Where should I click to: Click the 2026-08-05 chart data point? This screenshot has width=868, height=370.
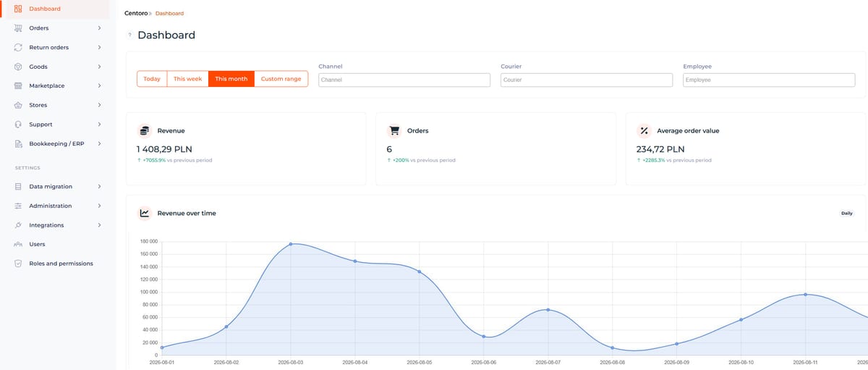point(420,272)
